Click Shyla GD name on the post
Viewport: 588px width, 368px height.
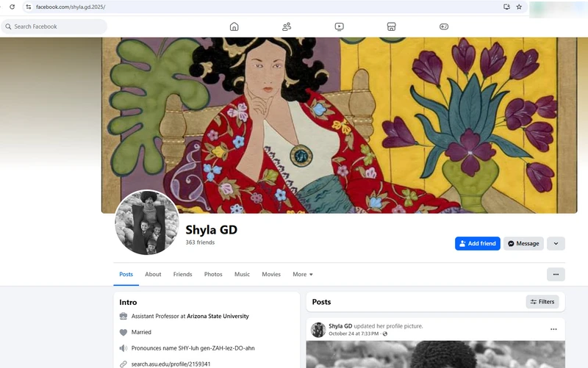pyautogui.click(x=340, y=326)
